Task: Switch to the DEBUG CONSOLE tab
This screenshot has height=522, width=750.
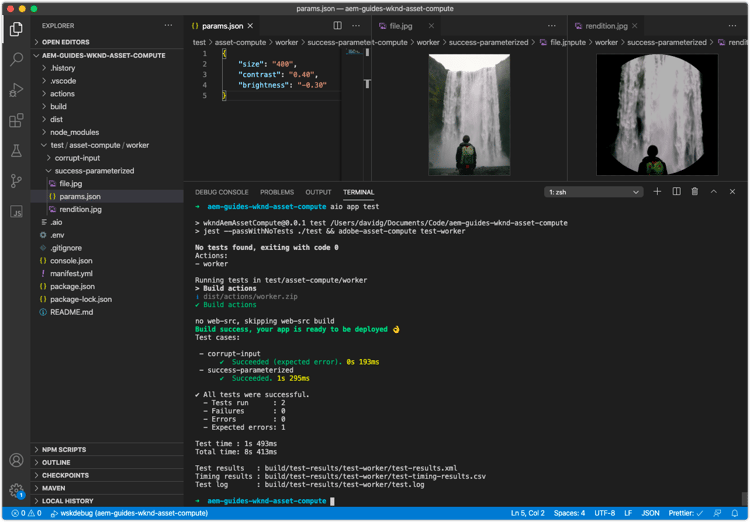Action: [221, 192]
